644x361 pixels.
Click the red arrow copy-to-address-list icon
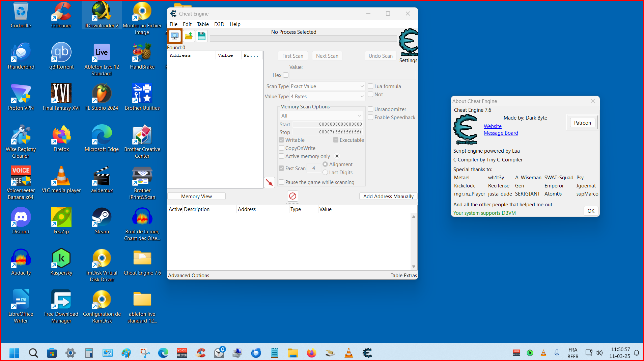point(269,182)
